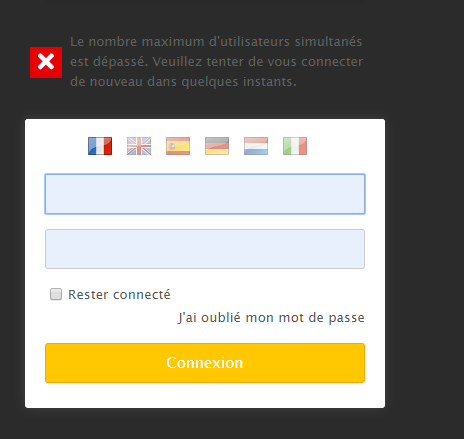Viewport: 464px width, 439px height.
Task: Change language with the Italian flag
Action: pos(295,146)
